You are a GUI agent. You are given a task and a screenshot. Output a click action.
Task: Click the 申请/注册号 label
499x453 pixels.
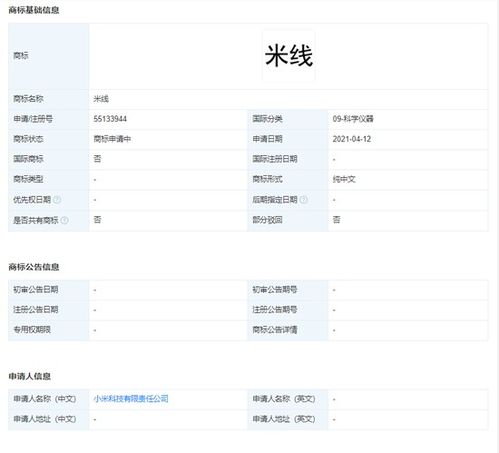pyautogui.click(x=33, y=119)
